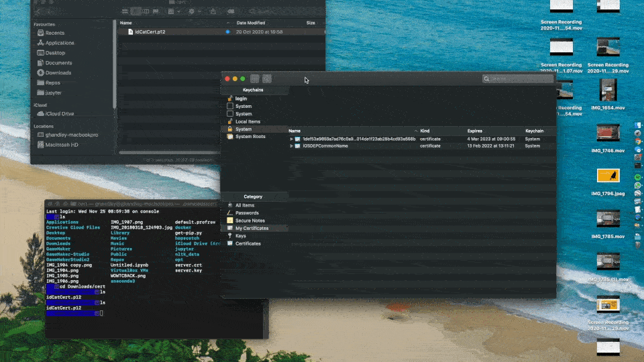644x362 pixels.
Task: Open Finder group-by dropdown
Action: click(174, 11)
